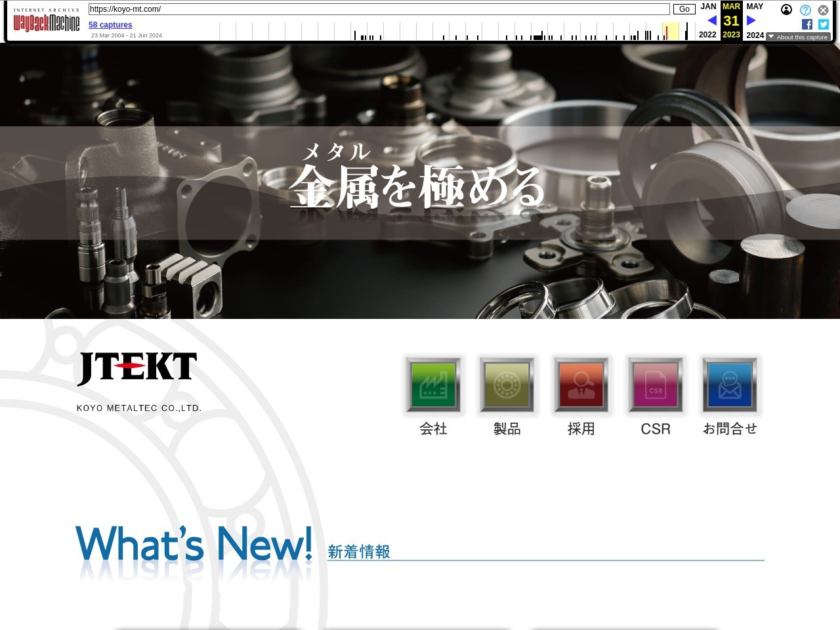
Task: Expand the About this capture dropdown
Action: (799, 37)
